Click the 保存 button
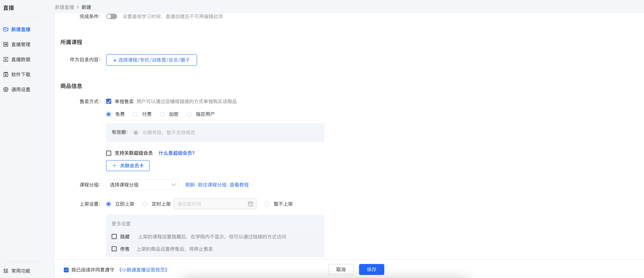The image size is (644, 278). coord(371,269)
